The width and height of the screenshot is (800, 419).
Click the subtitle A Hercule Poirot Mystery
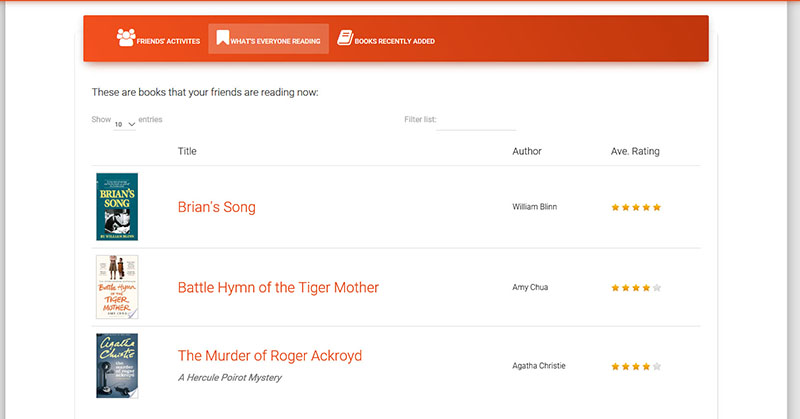(x=230, y=378)
